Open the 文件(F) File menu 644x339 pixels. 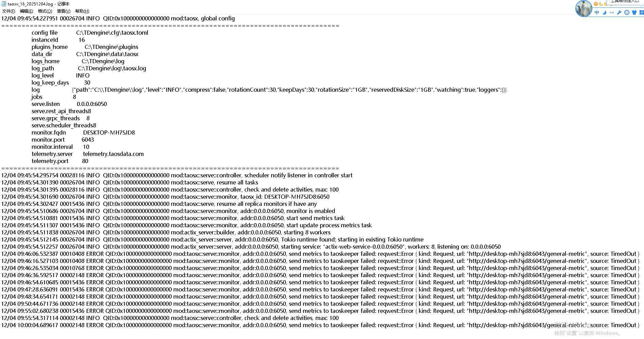(x=8, y=11)
